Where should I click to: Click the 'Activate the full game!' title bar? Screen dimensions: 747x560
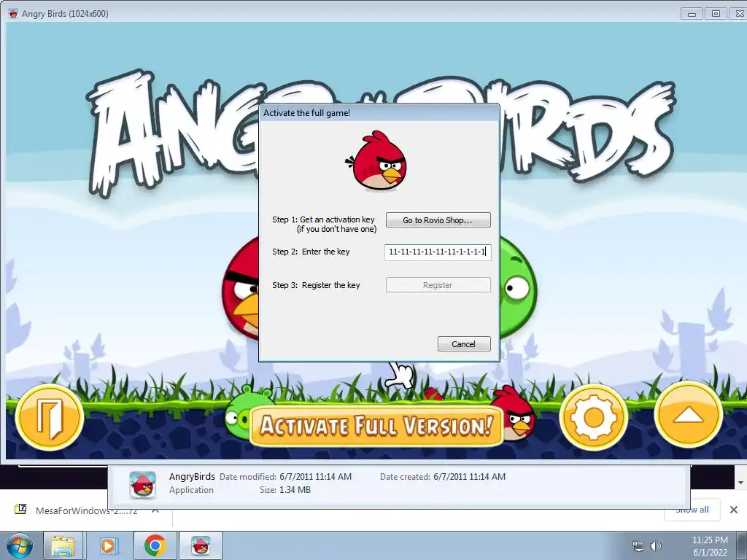coord(379,113)
